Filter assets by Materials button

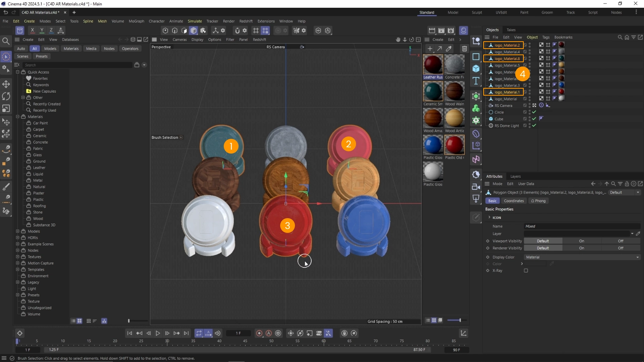pos(71,49)
